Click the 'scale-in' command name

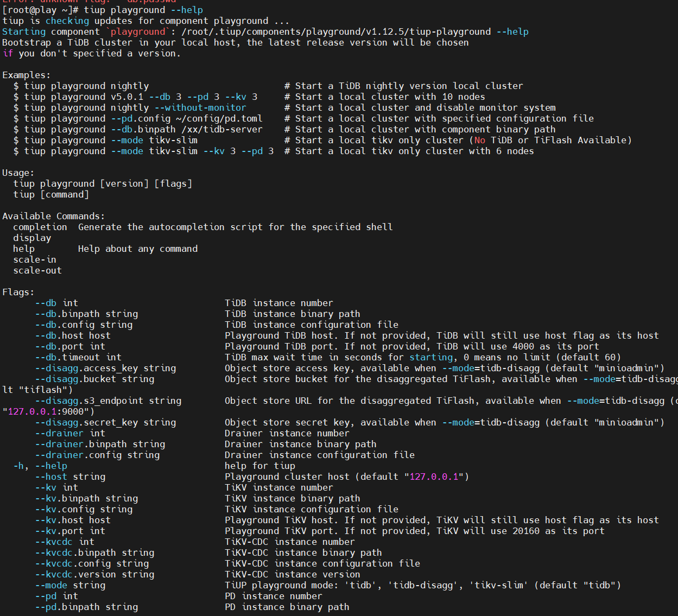click(35, 259)
